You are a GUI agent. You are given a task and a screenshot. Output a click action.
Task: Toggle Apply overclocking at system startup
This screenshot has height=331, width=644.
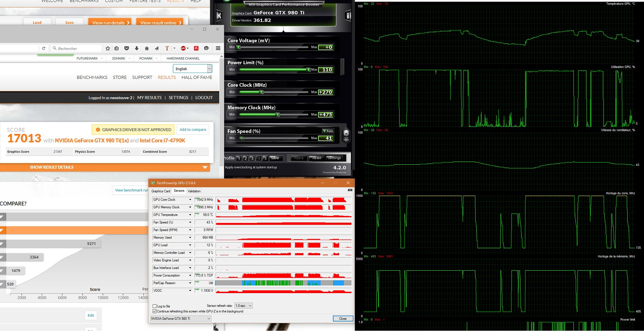click(x=251, y=167)
